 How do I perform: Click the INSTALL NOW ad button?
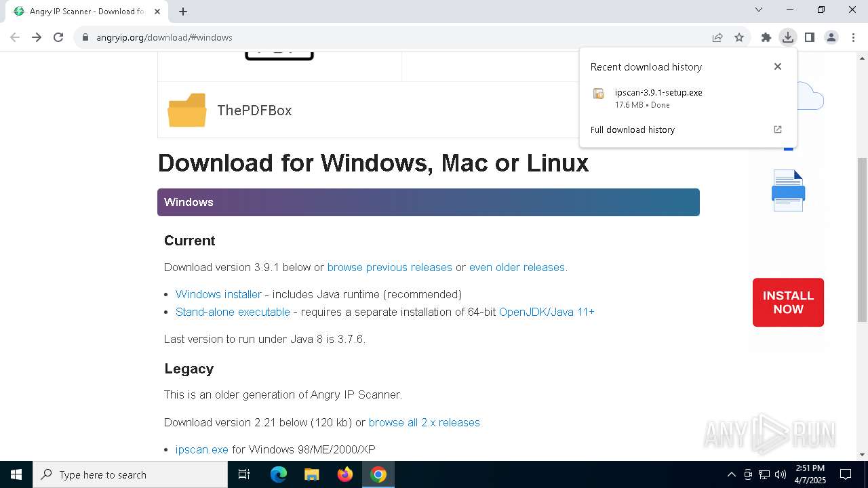(x=788, y=302)
